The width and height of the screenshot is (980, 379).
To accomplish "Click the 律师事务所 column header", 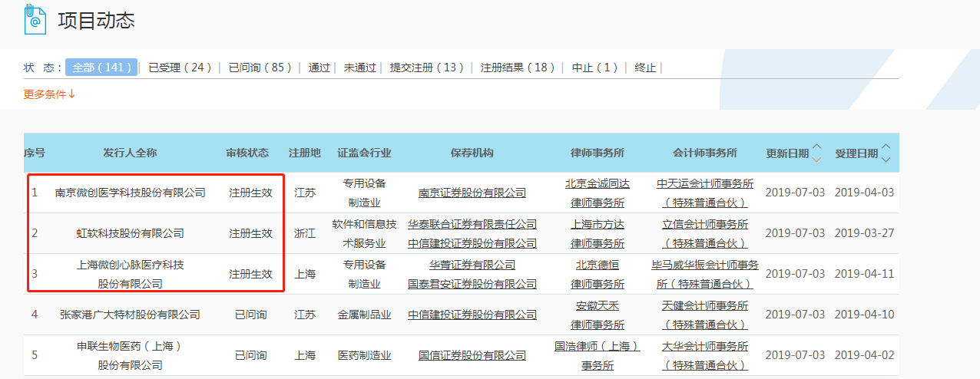I will [x=598, y=153].
